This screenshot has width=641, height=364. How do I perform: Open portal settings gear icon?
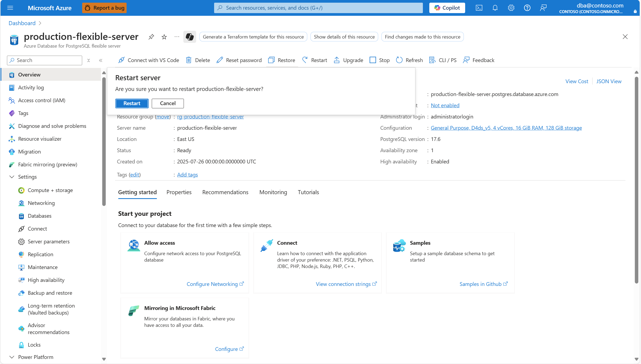[x=511, y=8]
